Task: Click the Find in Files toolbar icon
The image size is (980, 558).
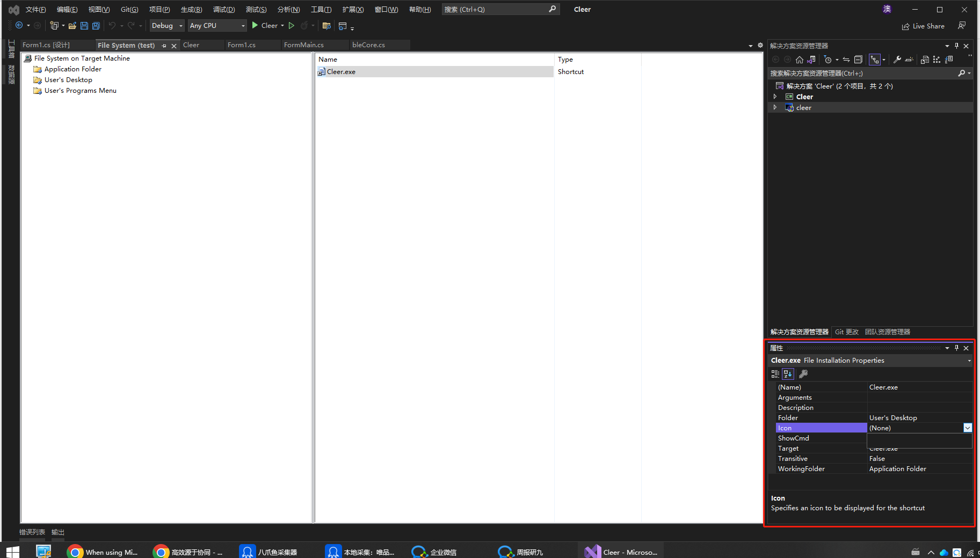Action: 326,25
